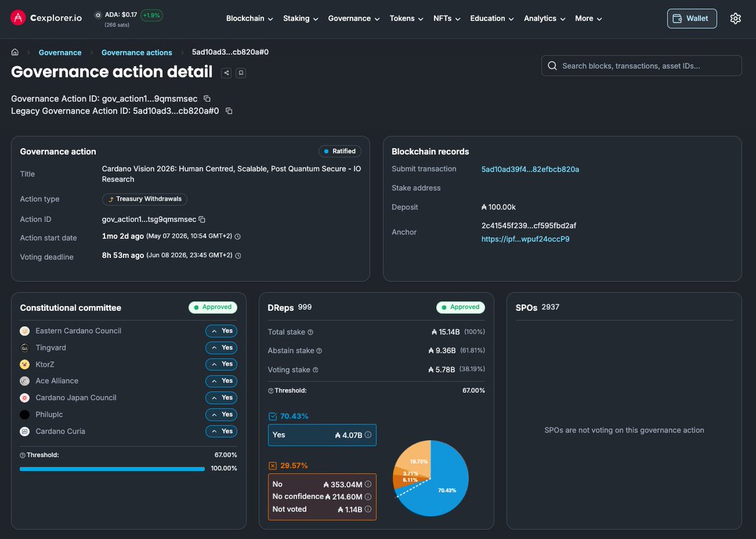Open submit transaction 5ad10ad39f4 link

530,169
